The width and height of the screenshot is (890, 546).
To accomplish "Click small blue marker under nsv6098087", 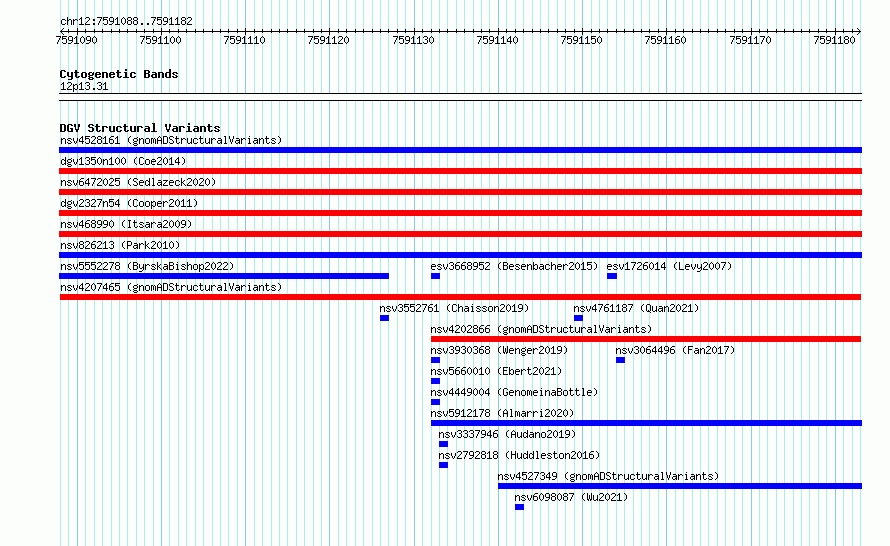I will pyautogui.click(x=519, y=507).
